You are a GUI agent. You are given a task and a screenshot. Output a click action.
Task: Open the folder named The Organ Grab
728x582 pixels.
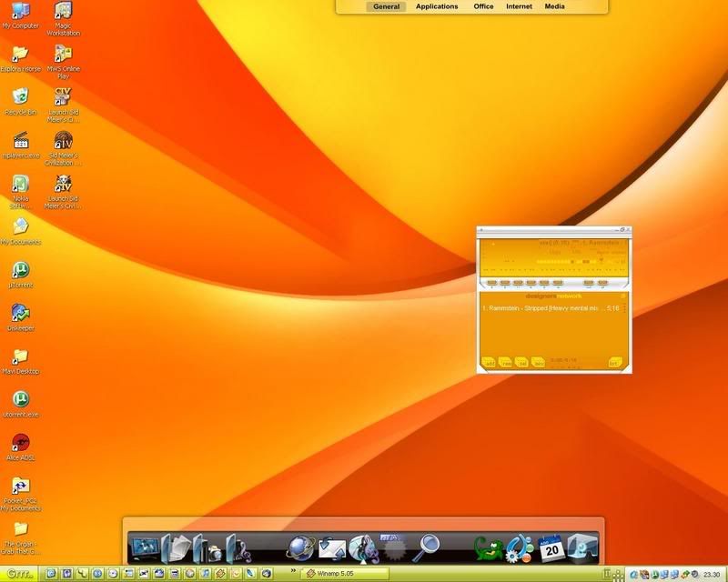[x=20, y=537]
